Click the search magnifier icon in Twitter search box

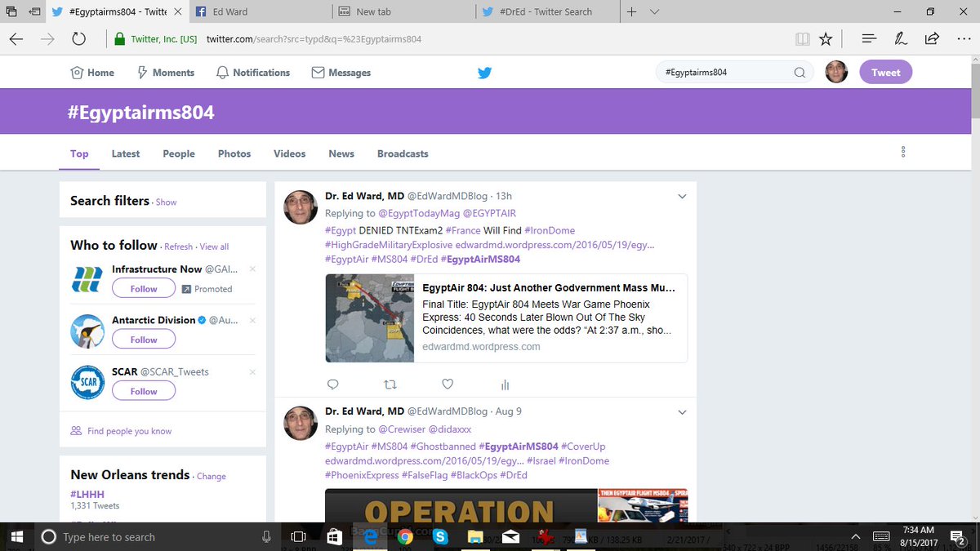(x=800, y=73)
